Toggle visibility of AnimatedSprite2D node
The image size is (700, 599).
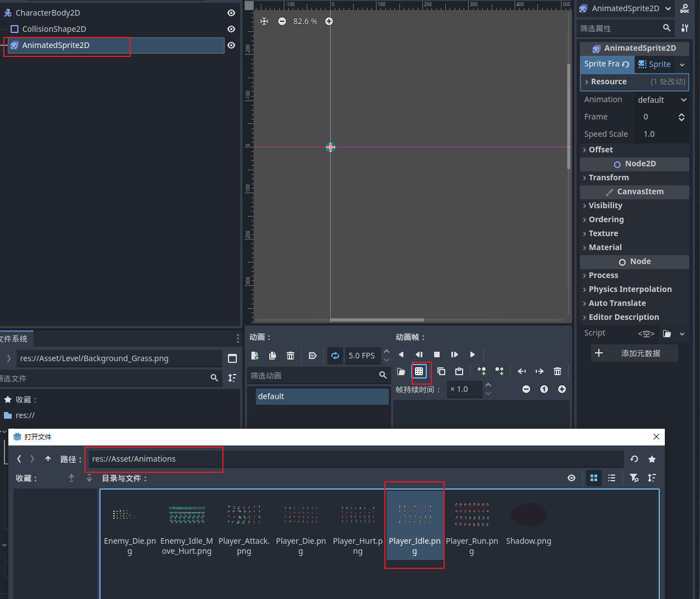pos(231,45)
